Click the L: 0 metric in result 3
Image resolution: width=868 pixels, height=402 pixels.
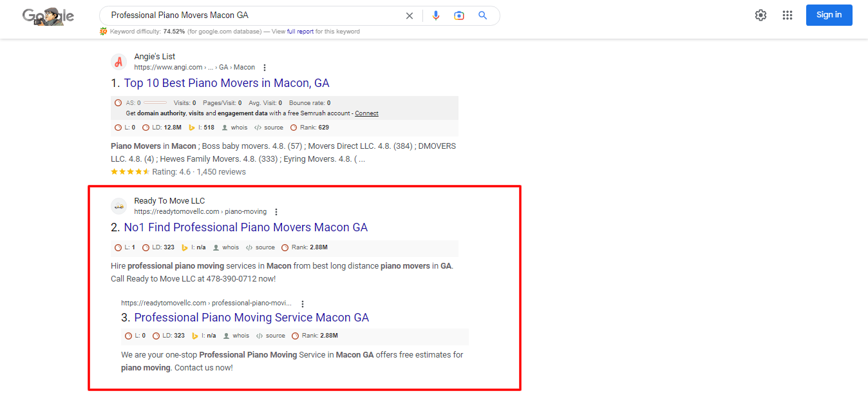coord(135,336)
